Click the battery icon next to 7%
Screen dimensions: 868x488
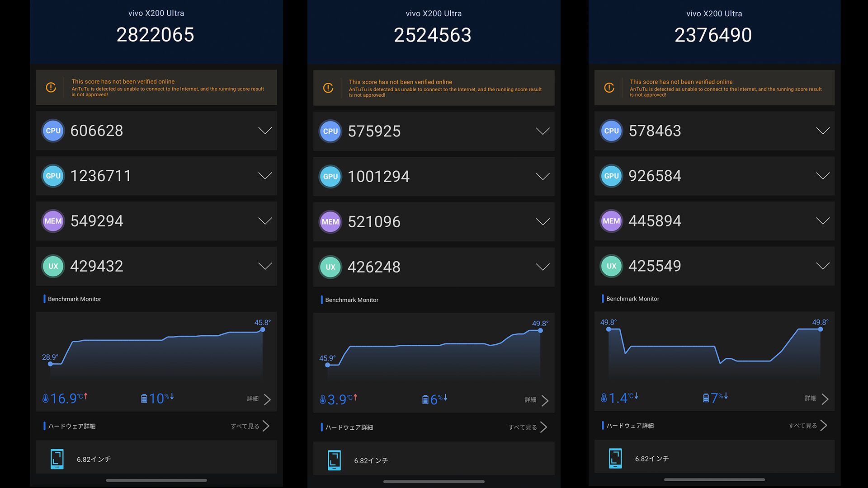click(x=706, y=398)
